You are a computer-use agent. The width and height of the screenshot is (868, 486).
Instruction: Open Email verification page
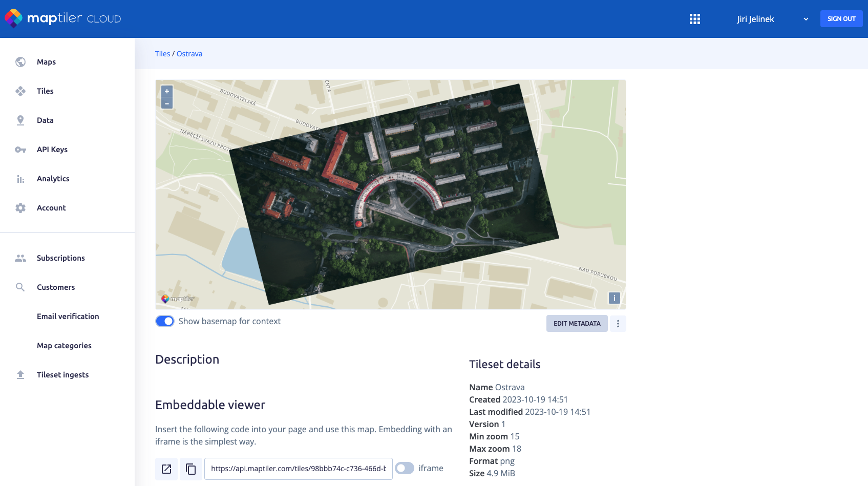point(68,316)
